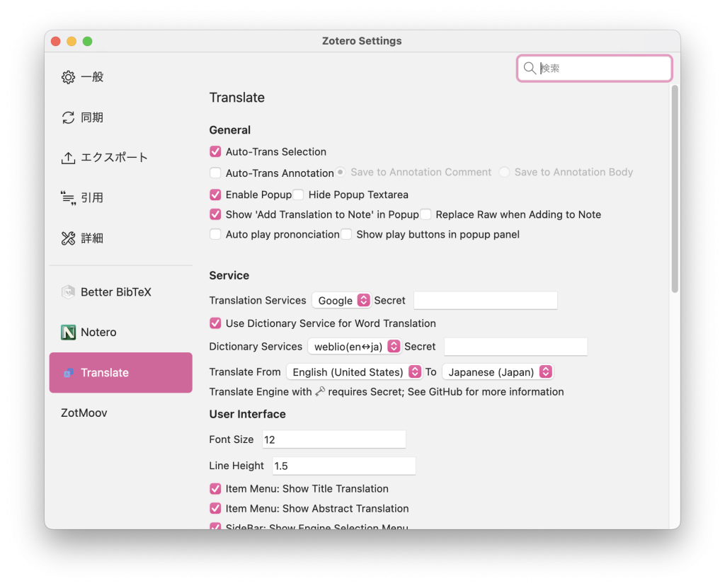Click the Line Height input field
The image size is (725, 588).
click(343, 466)
